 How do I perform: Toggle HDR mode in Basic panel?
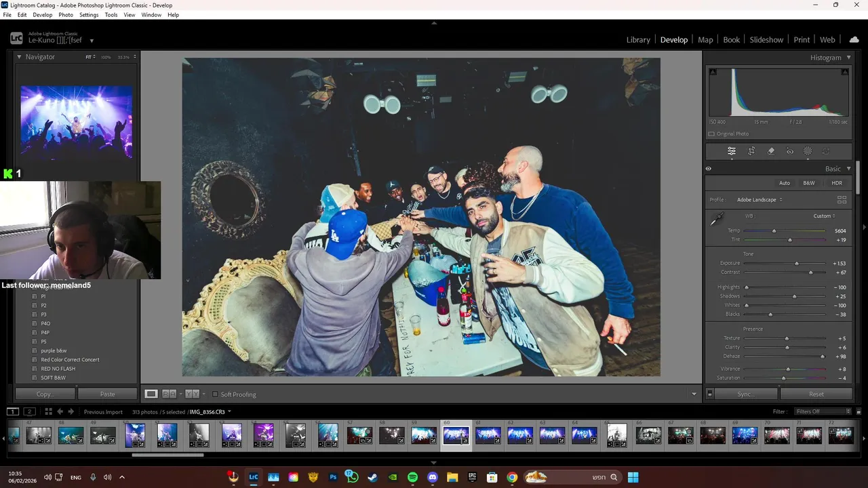[837, 183]
